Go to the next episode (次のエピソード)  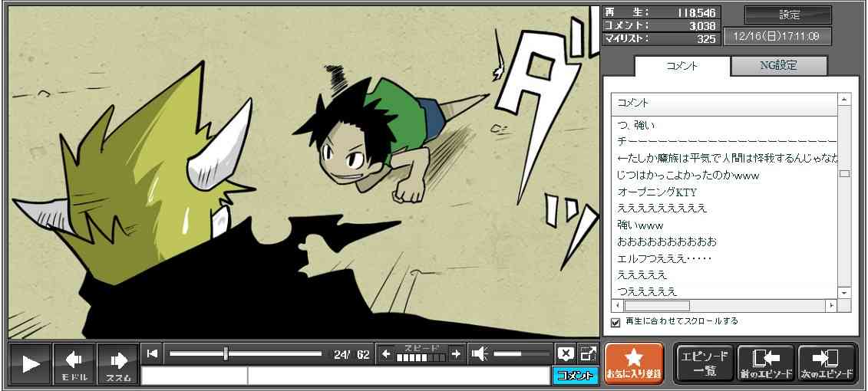coord(827,363)
